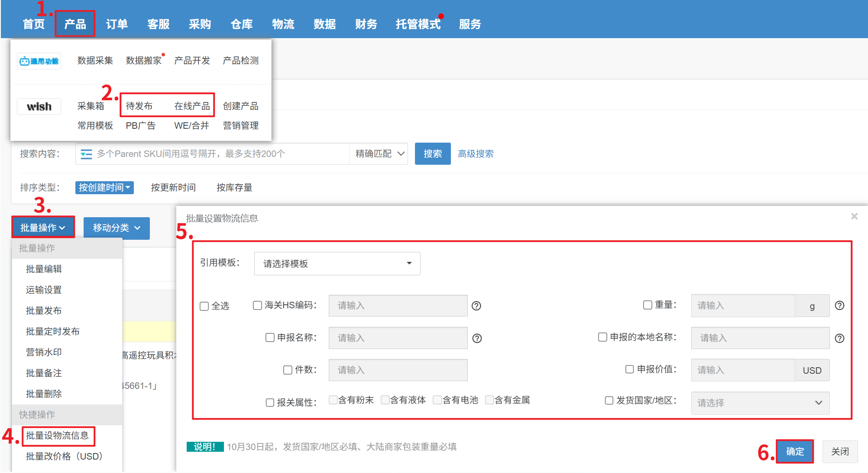This screenshot has width=868, height=473.
Task: Click help icon beside 重量 weight field
Action: (839, 306)
